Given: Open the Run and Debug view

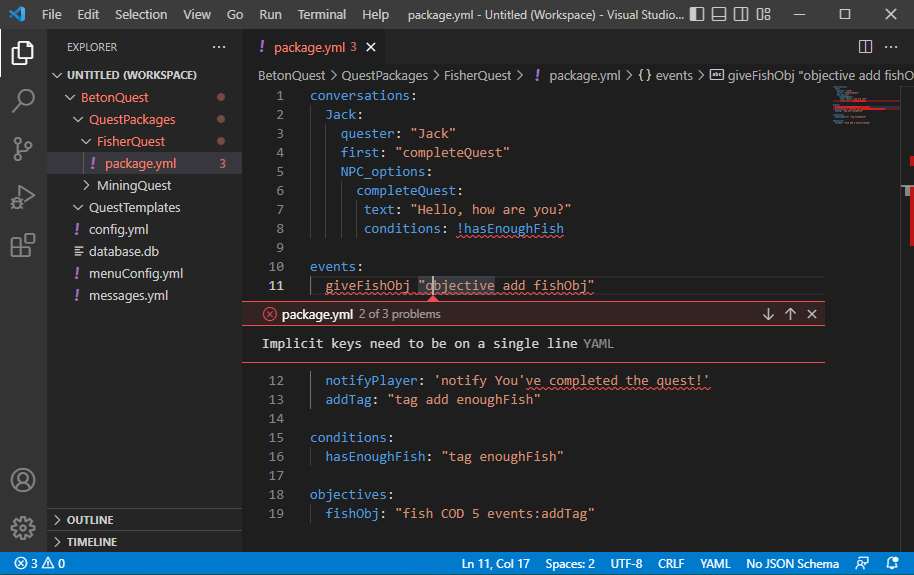Looking at the screenshot, I should click(x=23, y=197).
